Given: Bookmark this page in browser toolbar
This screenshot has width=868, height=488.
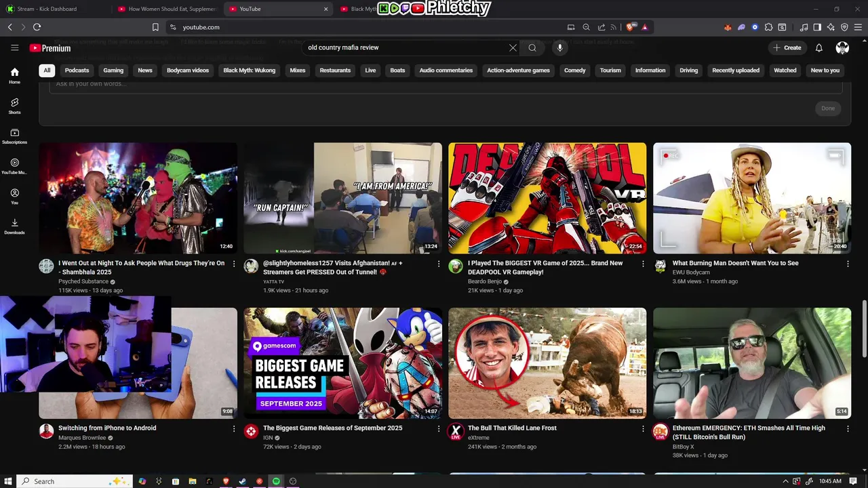Looking at the screenshot, I should 155,27.
